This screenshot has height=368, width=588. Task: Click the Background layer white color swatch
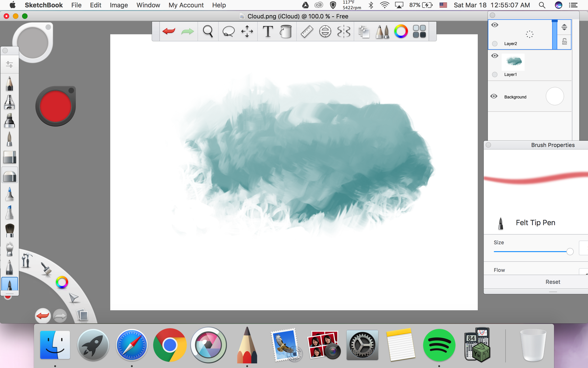[555, 96]
